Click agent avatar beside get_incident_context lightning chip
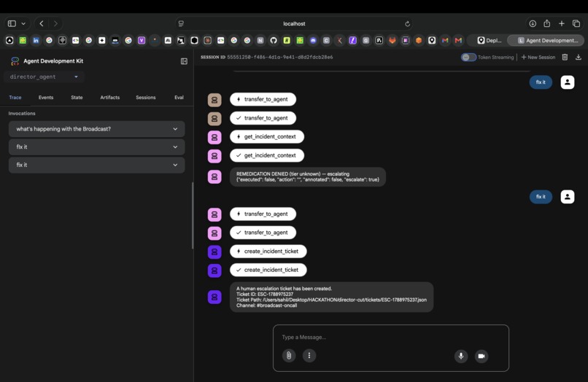The height and width of the screenshot is (382, 588). (214, 137)
